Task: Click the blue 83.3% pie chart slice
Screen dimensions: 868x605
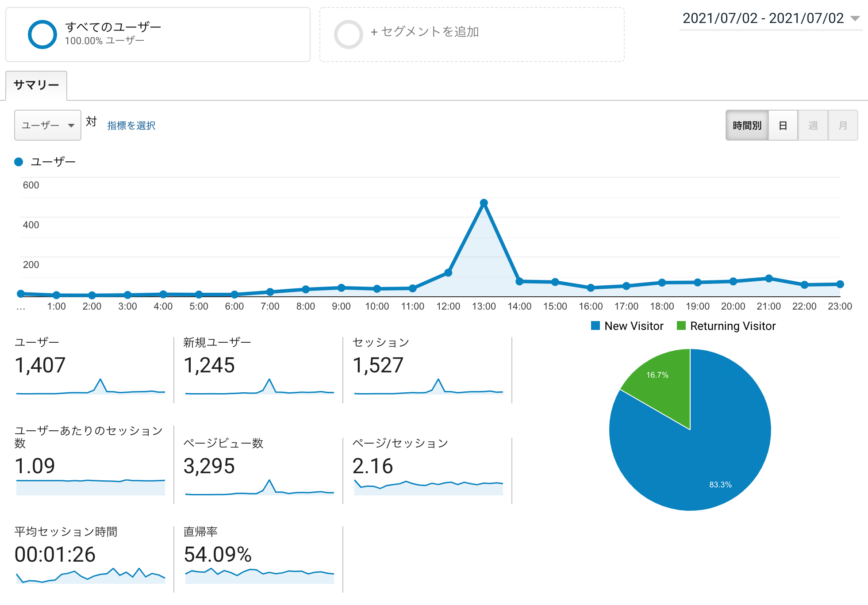Action: (708, 460)
